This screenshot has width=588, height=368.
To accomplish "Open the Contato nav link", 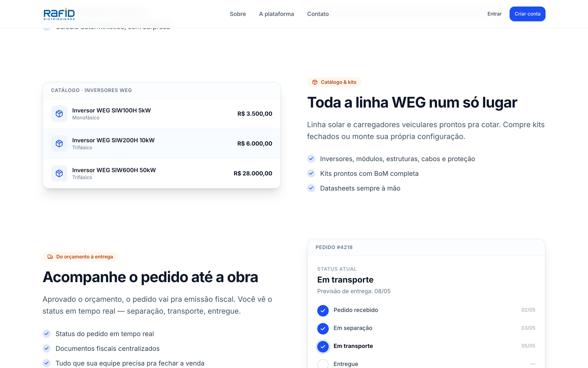I will tap(318, 14).
